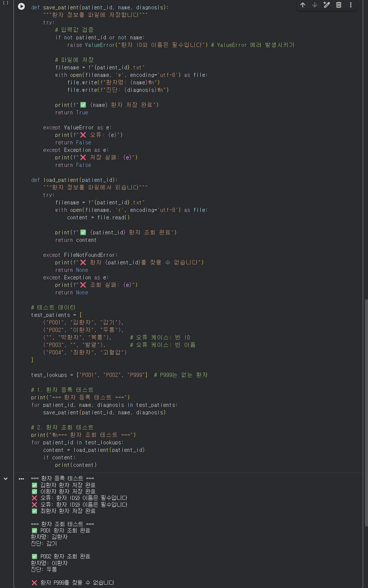Click '환자명: 김환자' output line
368x588 pixels.
(49, 537)
